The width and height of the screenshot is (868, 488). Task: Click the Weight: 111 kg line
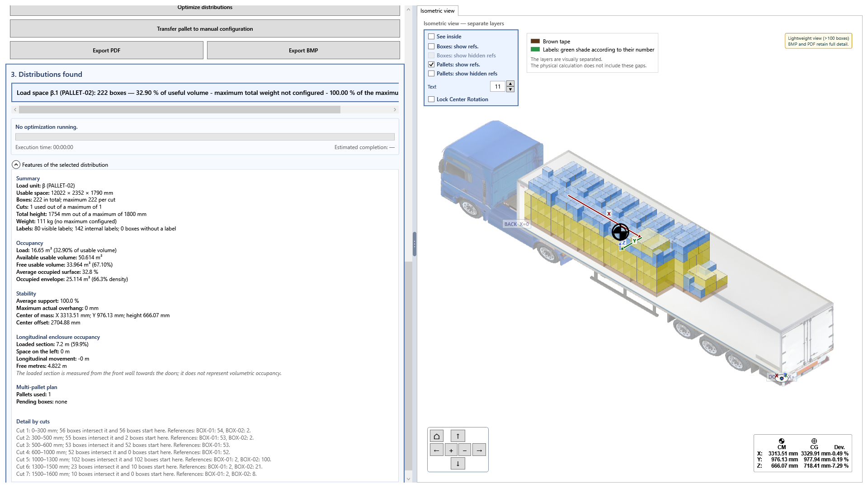click(66, 221)
